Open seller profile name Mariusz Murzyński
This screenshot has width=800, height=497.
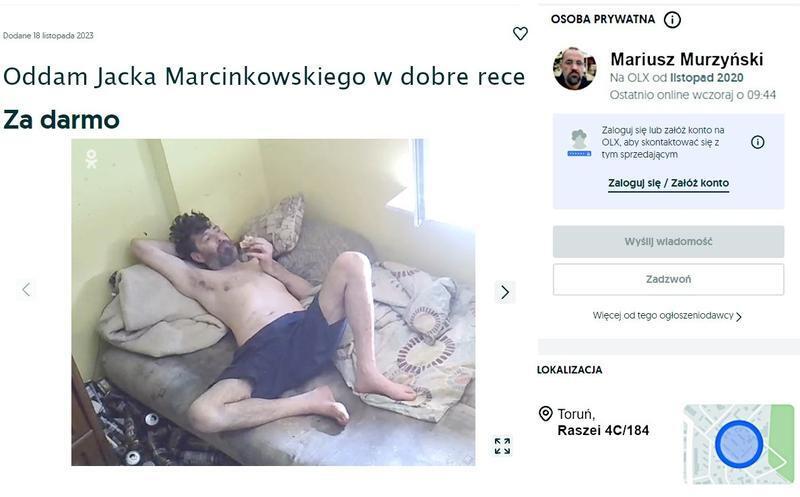(687, 59)
